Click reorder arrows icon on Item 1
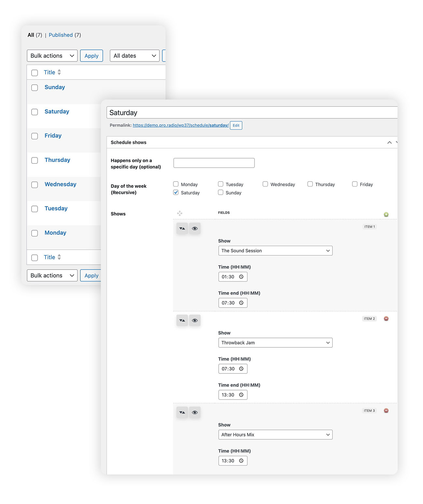Viewport: 423px width, 504px height. tap(182, 229)
